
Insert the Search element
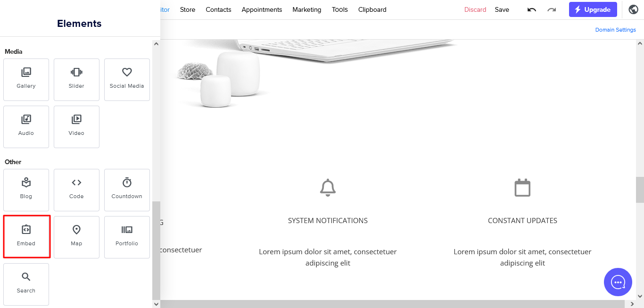[26, 284]
